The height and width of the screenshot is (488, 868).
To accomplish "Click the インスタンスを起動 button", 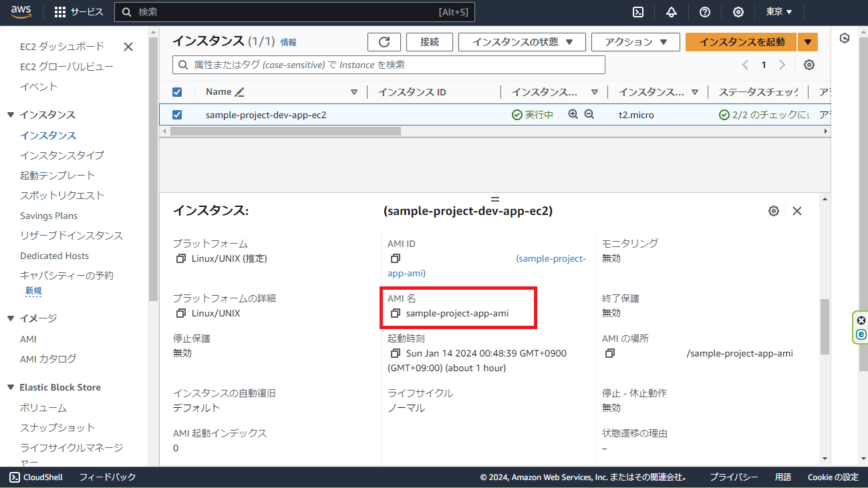I will (742, 42).
